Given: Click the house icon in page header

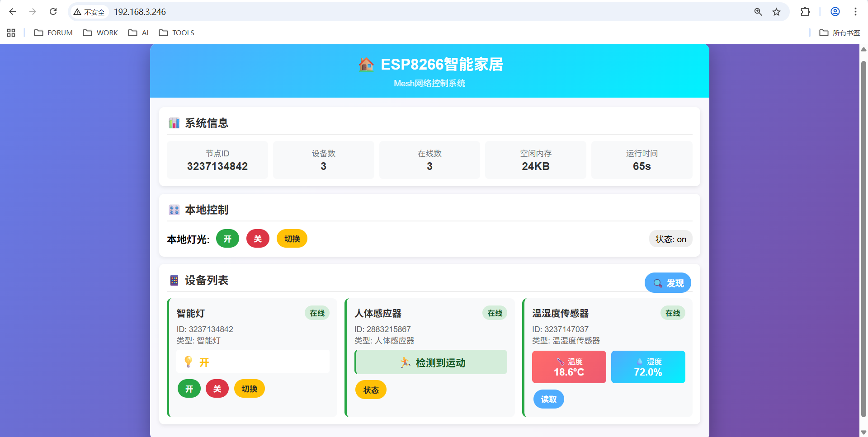Looking at the screenshot, I should point(366,65).
